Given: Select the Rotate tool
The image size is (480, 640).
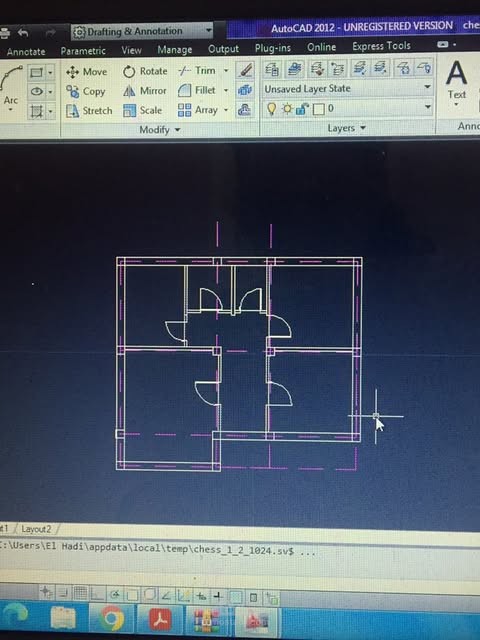Looking at the screenshot, I should point(145,71).
